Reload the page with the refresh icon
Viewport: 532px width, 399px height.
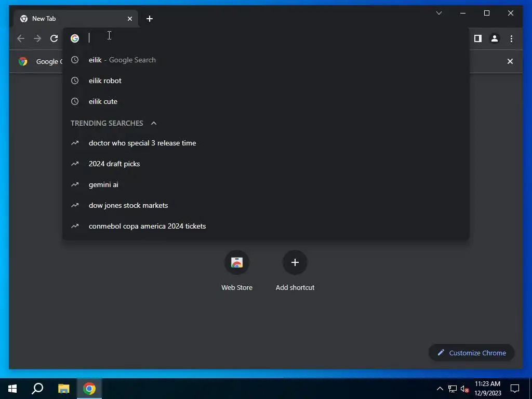(x=54, y=38)
